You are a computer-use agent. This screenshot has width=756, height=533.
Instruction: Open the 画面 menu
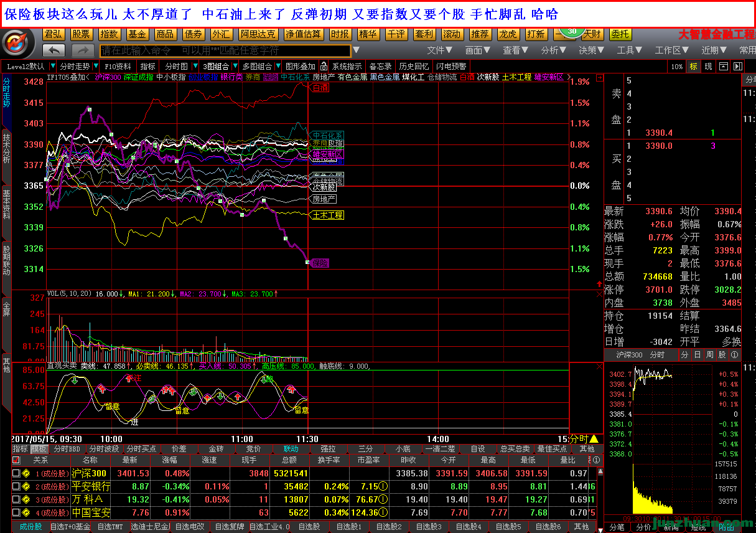[x=478, y=50]
